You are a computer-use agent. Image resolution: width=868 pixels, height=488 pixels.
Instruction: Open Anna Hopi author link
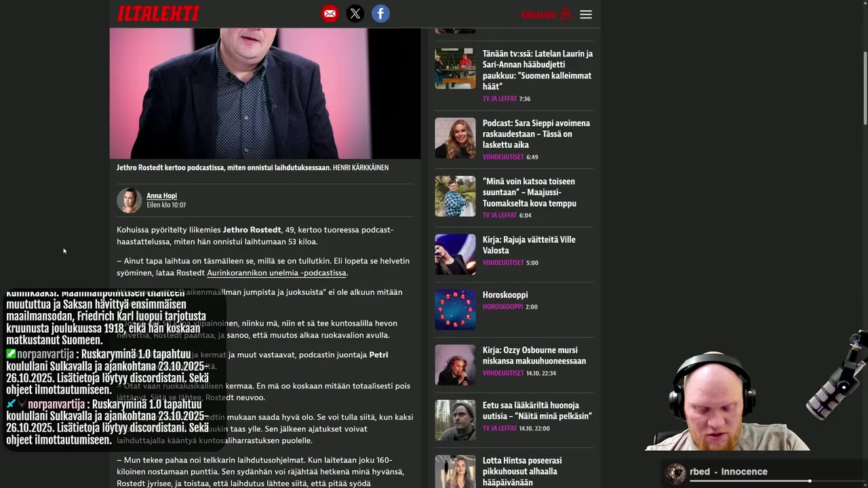click(x=161, y=196)
